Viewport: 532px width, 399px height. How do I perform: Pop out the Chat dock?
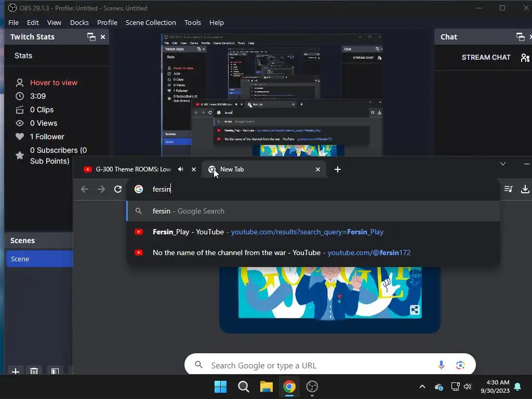pyautogui.click(x=520, y=37)
